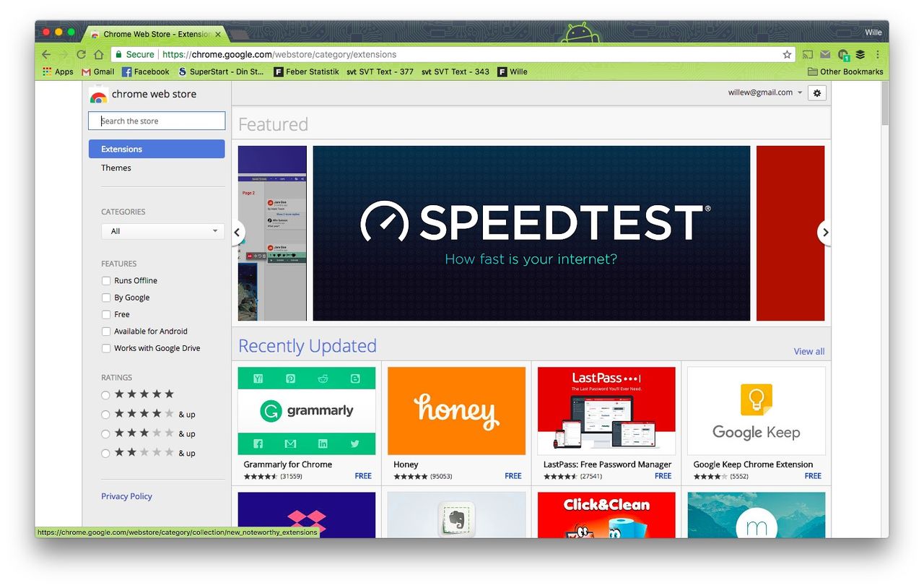The height and width of the screenshot is (588, 924).
Task: Select the five-star rating filter
Action: pos(105,395)
